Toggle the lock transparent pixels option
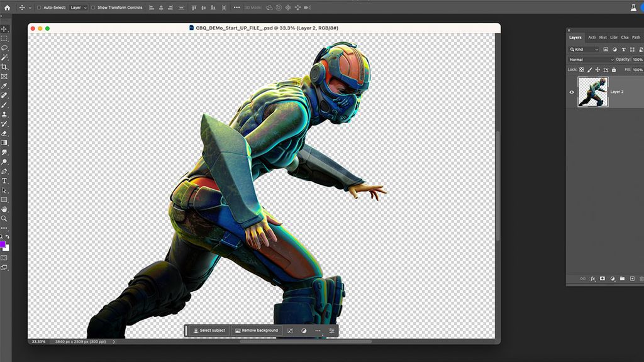 point(582,70)
